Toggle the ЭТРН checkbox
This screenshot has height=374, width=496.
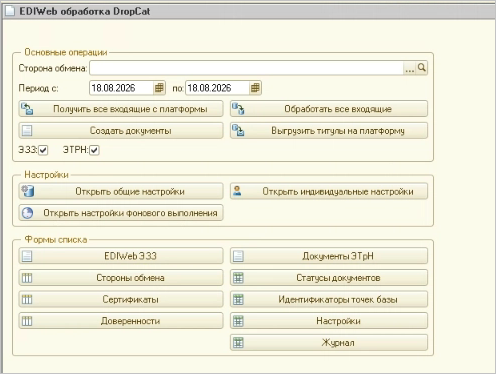point(94,150)
